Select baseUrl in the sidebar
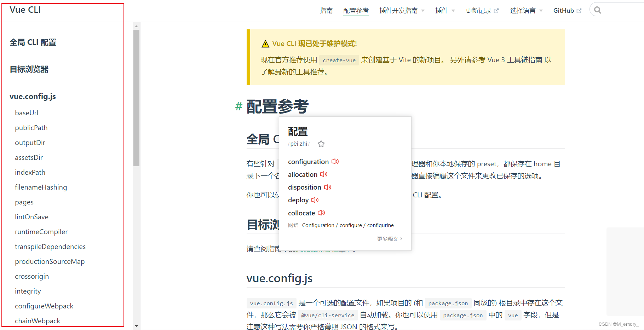This screenshot has height=330, width=644. [27, 112]
